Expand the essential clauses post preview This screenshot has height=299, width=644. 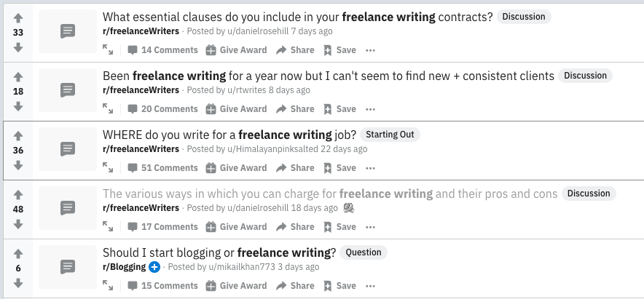point(108,50)
